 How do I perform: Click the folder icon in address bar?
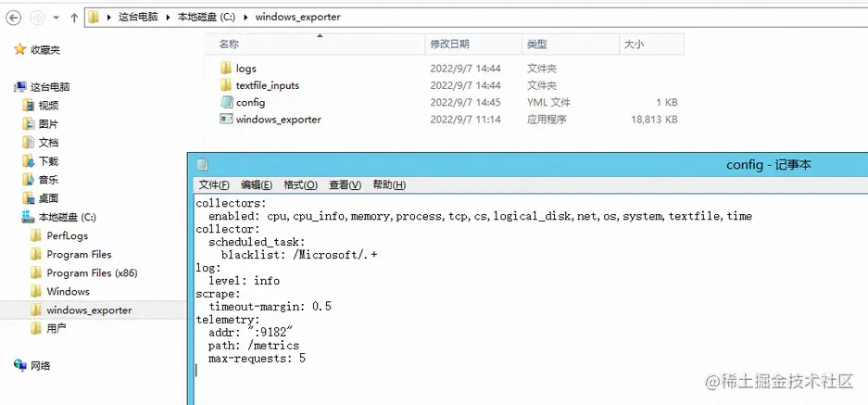(x=94, y=18)
